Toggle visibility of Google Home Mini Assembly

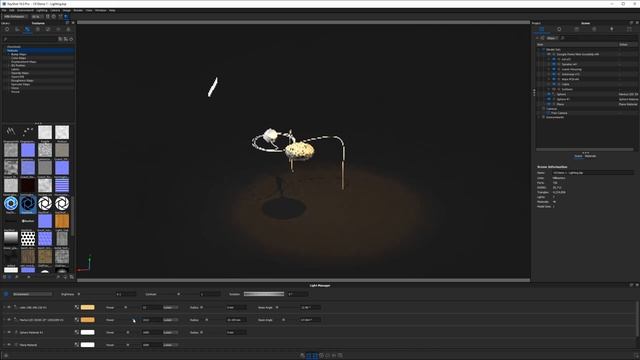[549, 54]
